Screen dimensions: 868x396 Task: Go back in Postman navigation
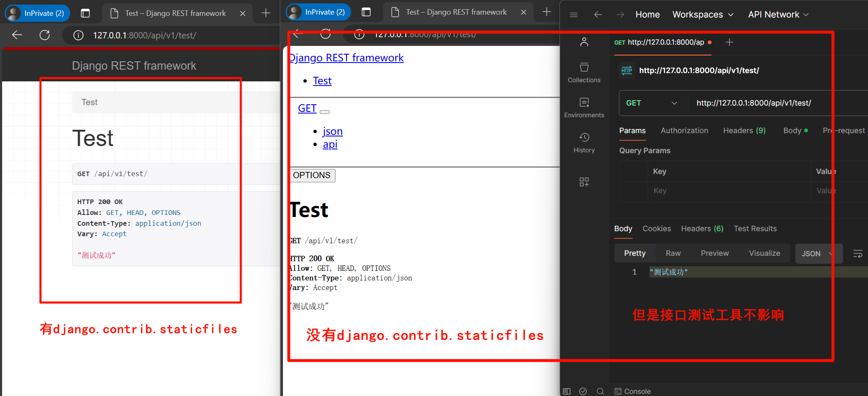pos(598,15)
